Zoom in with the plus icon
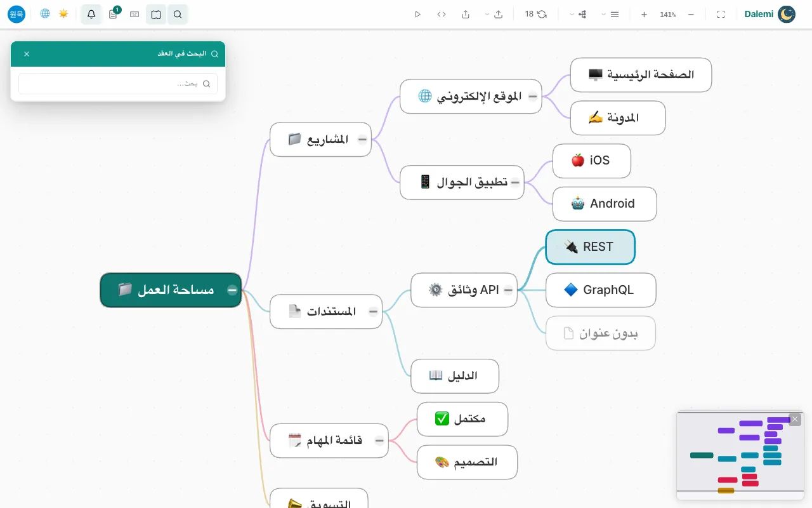Screen dimensions: 812x508 click(644, 14)
